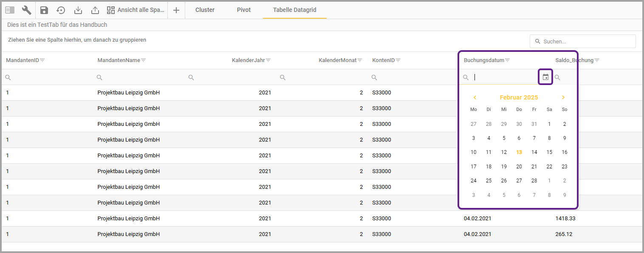Image resolution: width=644 pixels, height=253 pixels.
Task: Go to next month in calendar
Action: coord(563,97)
